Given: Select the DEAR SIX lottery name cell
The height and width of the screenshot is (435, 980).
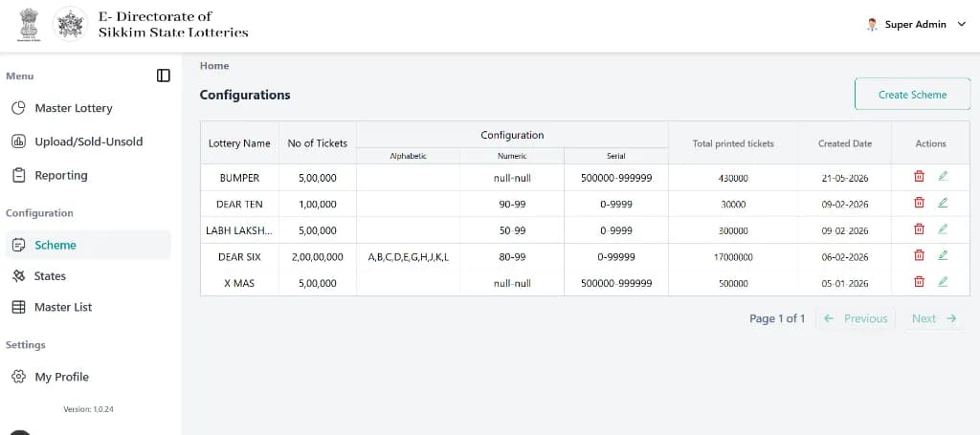Looking at the screenshot, I should point(239,256).
